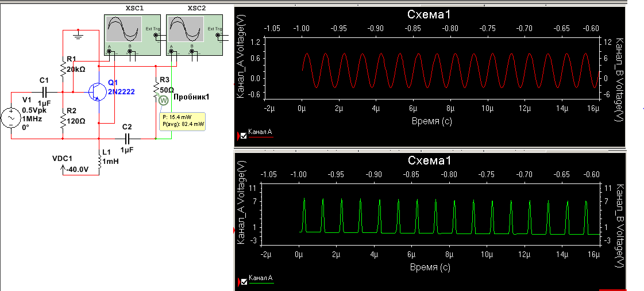Viewport: 644px width, 291px height.
Task: Click the ground symbol above R1
Action: pyautogui.click(x=79, y=36)
